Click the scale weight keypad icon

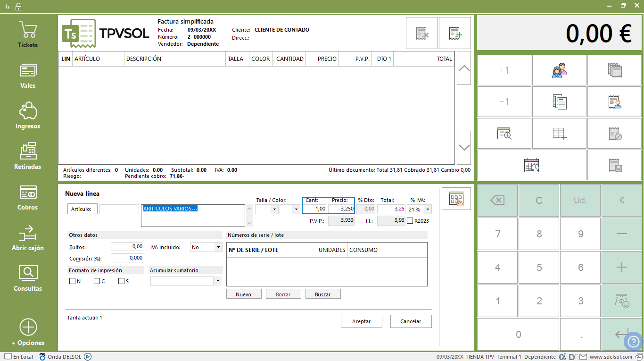pyautogui.click(x=622, y=301)
